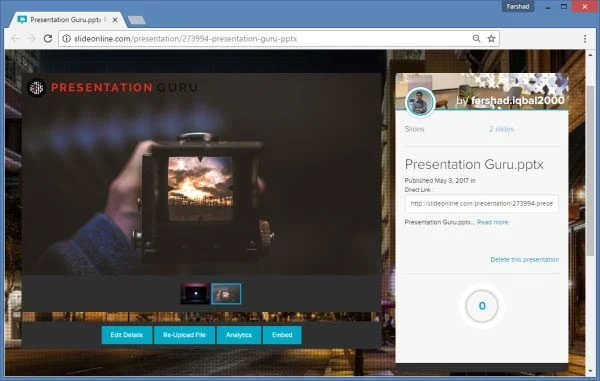Reload the page with the refresh icon
The width and height of the screenshot is (600, 381).
click(x=47, y=38)
